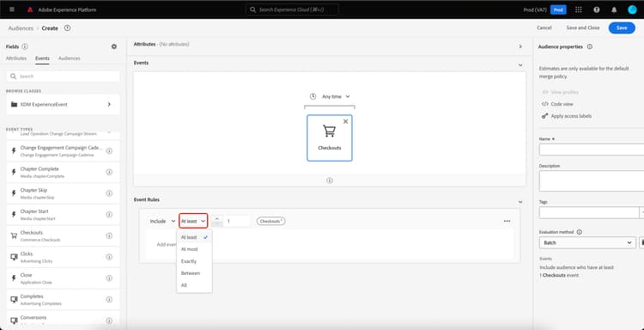The height and width of the screenshot is (330, 644).
Task: Click the info icon below the events canvas
Action: (330, 180)
